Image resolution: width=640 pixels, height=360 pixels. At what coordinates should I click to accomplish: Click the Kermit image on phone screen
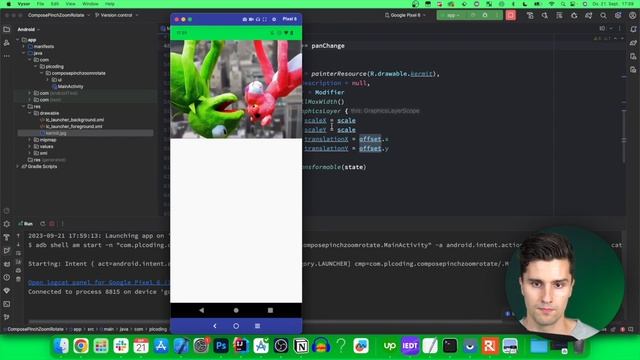click(x=236, y=89)
